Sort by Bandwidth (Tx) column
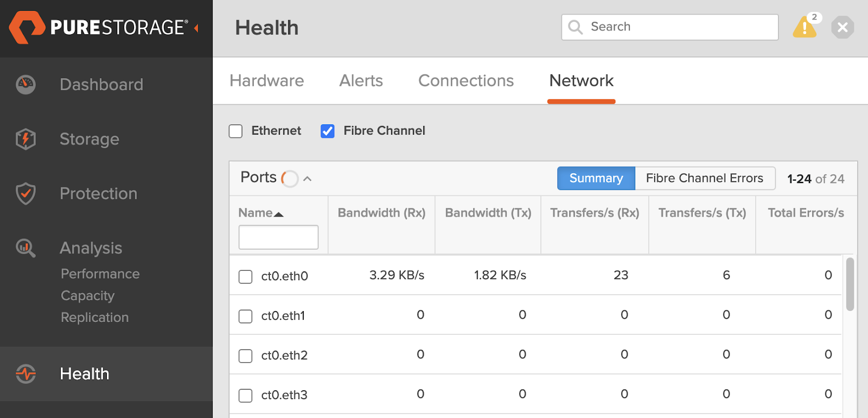Screen dimensions: 868x418 pos(488,213)
